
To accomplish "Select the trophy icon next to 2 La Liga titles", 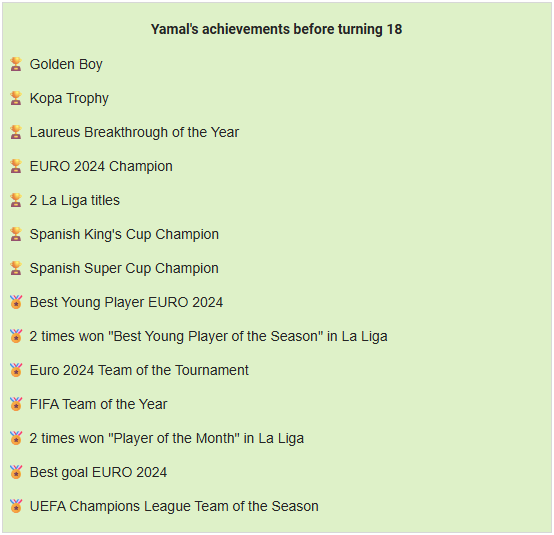I will coord(16,200).
